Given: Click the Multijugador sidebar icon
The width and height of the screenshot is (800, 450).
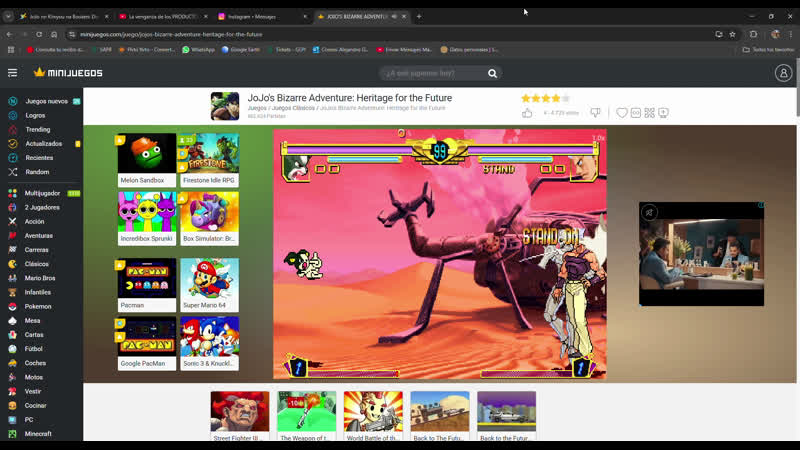Looking at the screenshot, I should [13, 193].
